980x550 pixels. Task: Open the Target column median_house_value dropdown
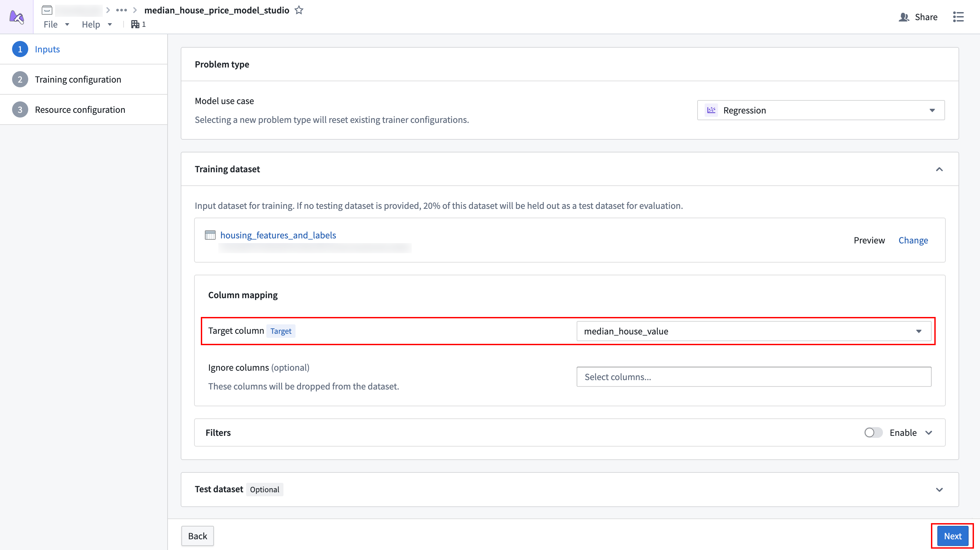(x=754, y=331)
